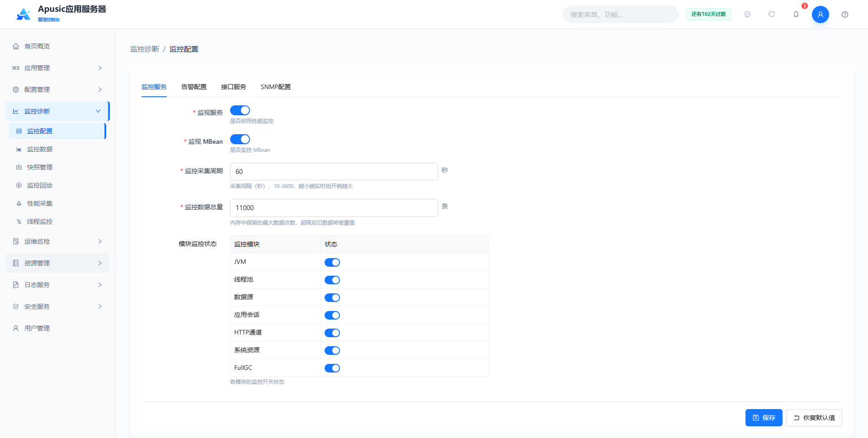Toggle the 监视 MBean switch
868x438 pixels.
(240, 139)
